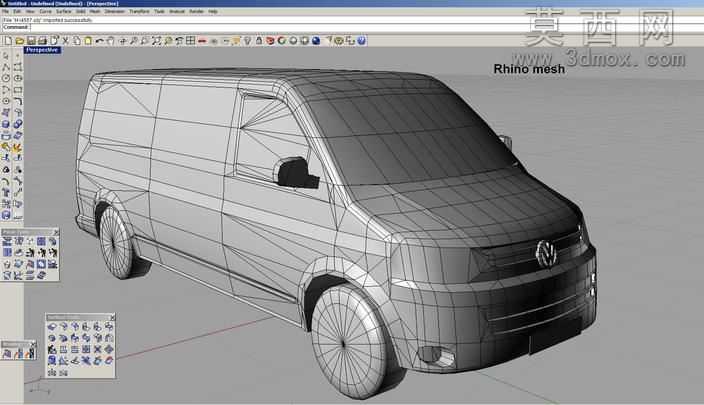
Task: Select the Polyline tool in left toolbar
Action: [6, 67]
